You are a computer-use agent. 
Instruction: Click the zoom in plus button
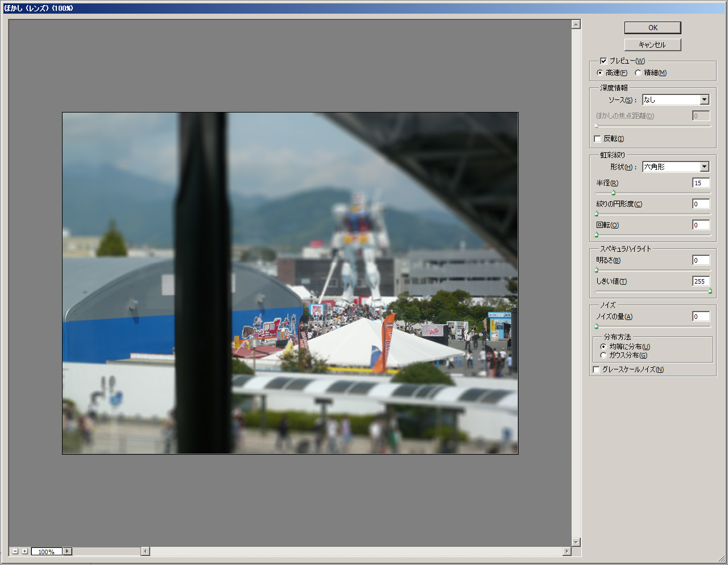click(x=24, y=551)
